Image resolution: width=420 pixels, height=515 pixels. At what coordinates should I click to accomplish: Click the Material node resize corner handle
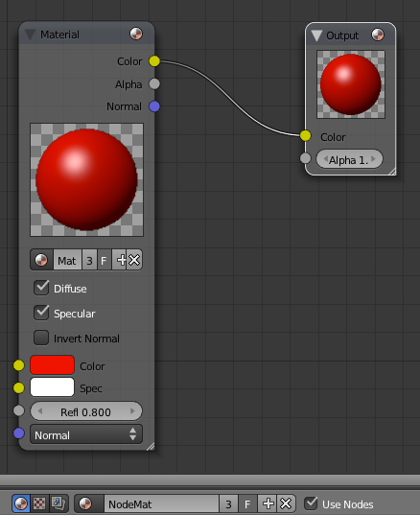click(151, 446)
